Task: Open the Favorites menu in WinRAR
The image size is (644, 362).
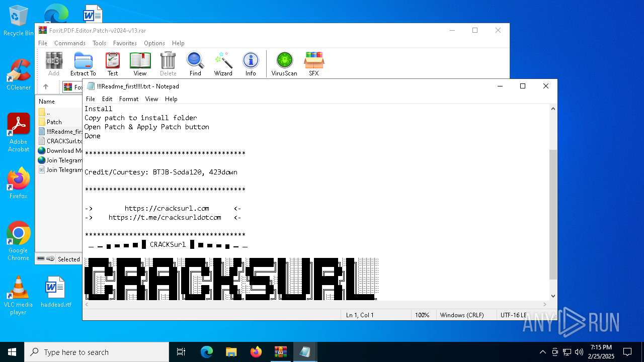Action: pos(125,43)
